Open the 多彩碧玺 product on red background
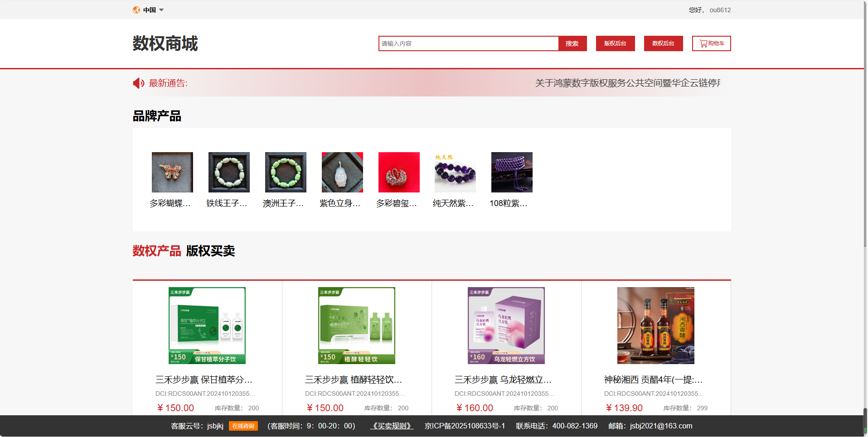Image resolution: width=868 pixels, height=437 pixels. 399,172
